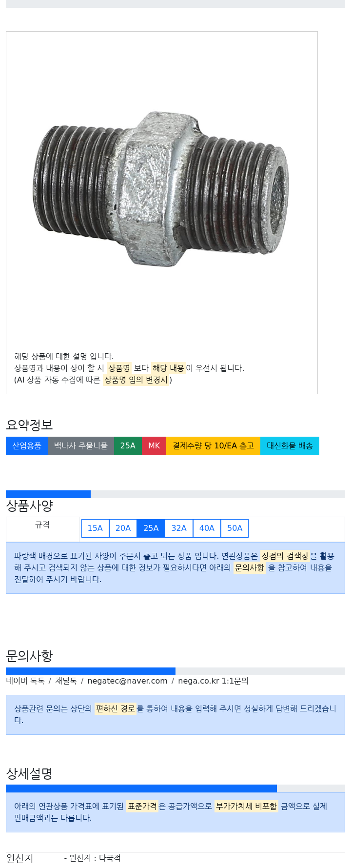351x868 pixels.
Task: Choose the 40A specification button
Action: [x=207, y=528]
